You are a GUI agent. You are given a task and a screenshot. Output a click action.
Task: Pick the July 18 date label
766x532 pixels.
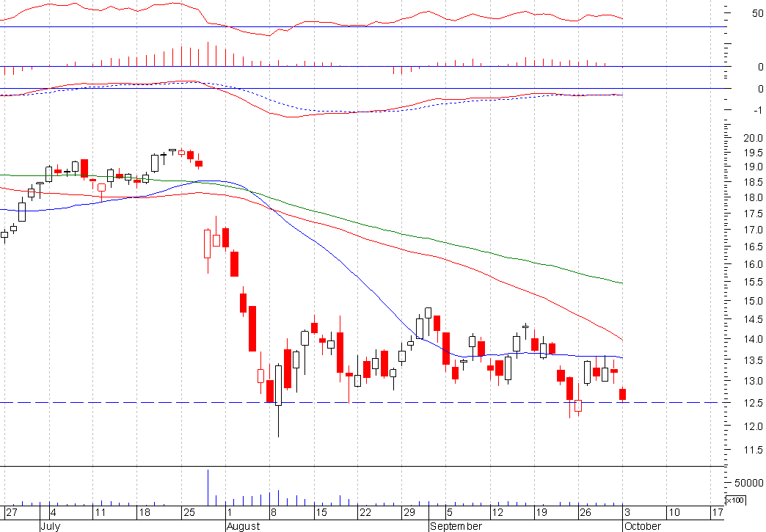(x=145, y=512)
